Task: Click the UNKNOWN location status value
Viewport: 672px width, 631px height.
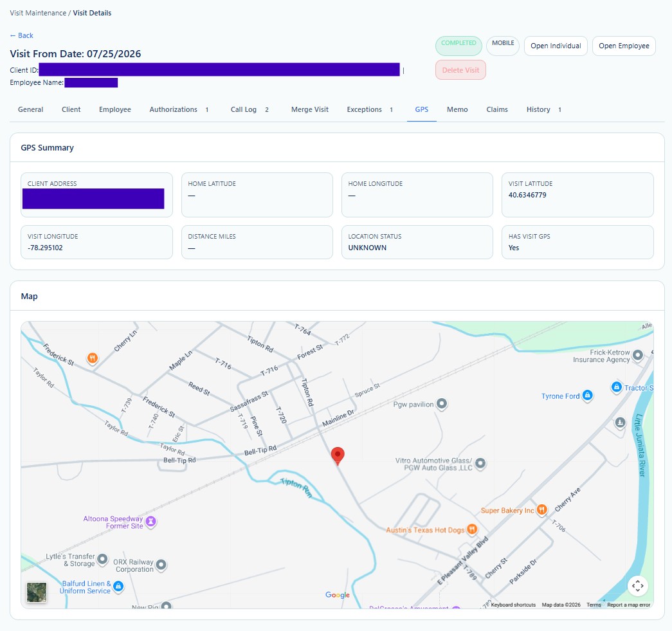Action: (367, 248)
